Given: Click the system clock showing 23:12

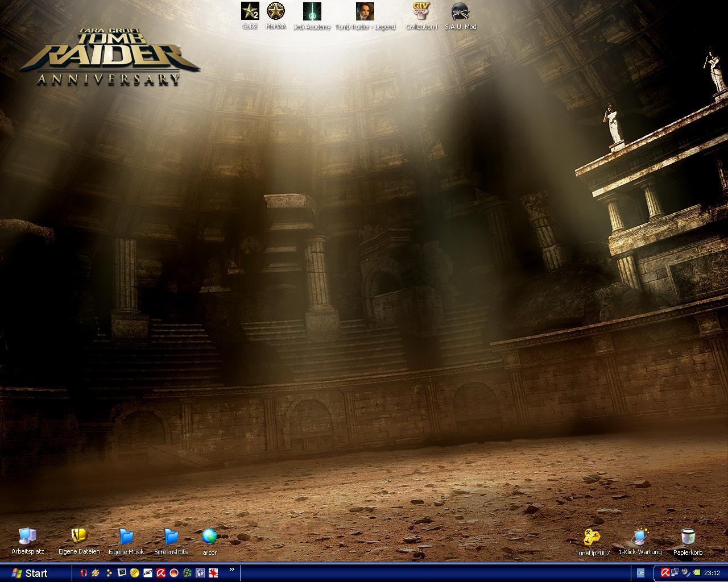Looking at the screenshot, I should 712,573.
